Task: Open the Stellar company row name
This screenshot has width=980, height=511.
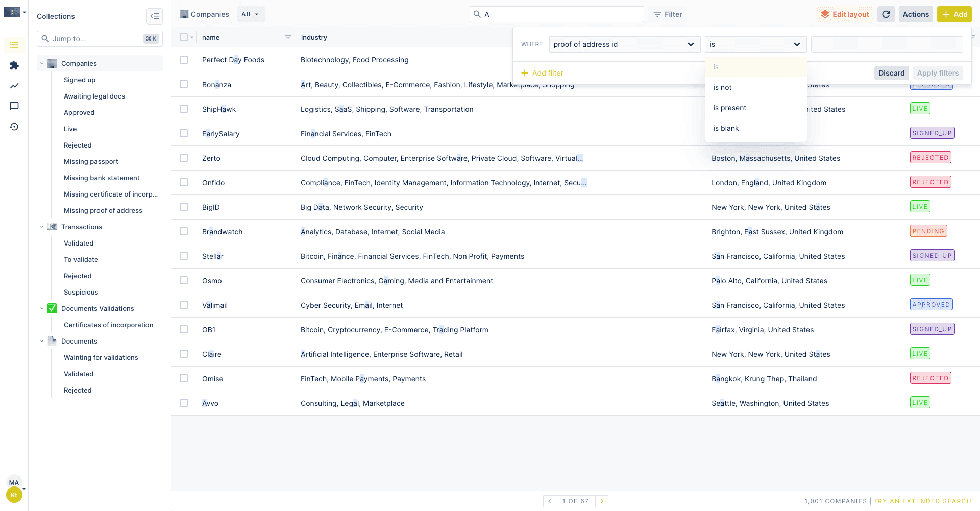Action: (213, 256)
